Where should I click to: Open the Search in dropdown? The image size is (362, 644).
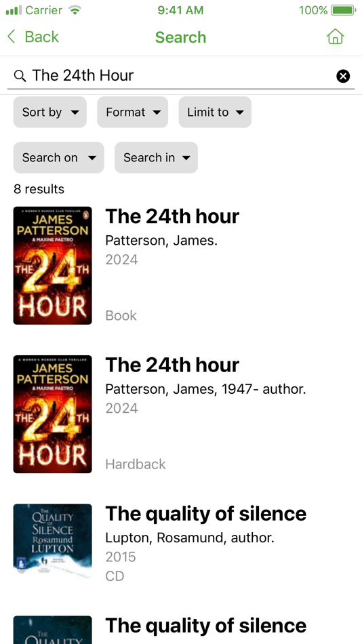pyautogui.click(x=156, y=158)
